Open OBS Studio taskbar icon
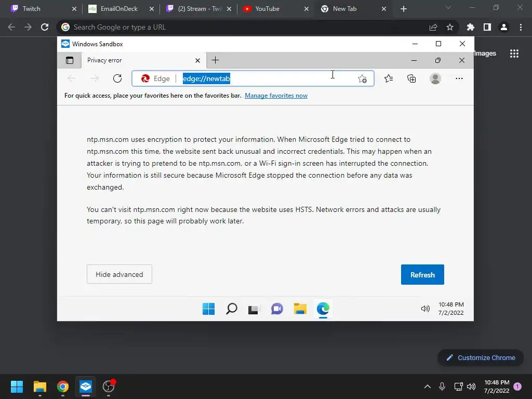This screenshot has width=532, height=399. pos(109,387)
